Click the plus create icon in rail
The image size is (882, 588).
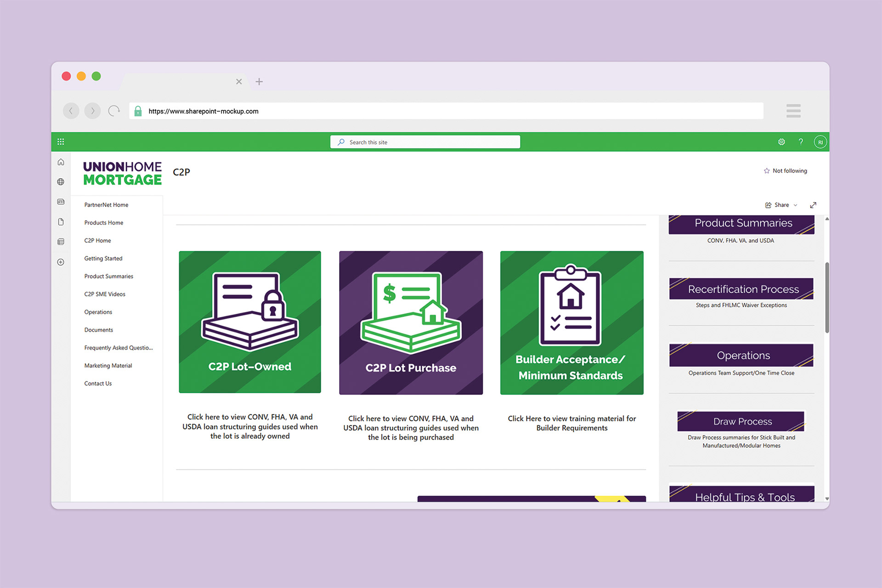tap(61, 262)
